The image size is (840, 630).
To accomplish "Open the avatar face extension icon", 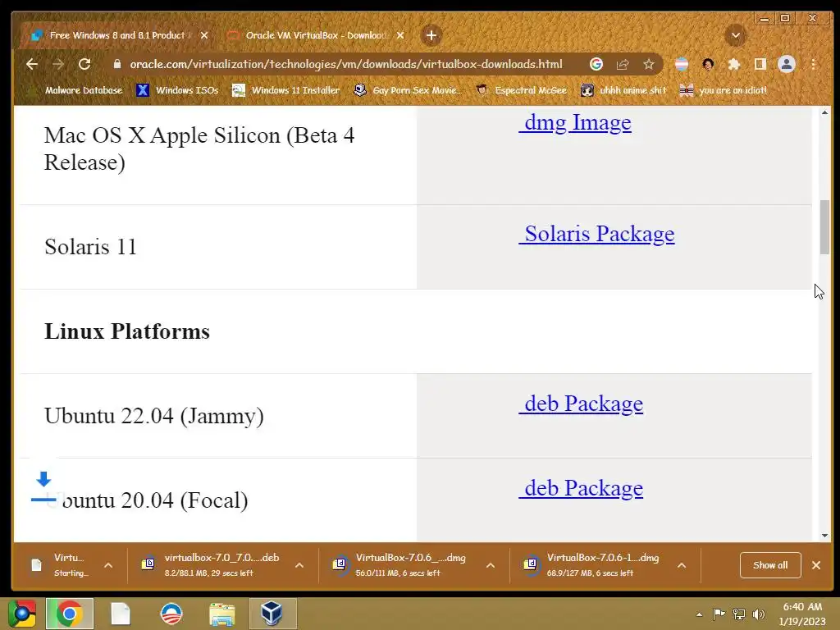I will pyautogui.click(x=708, y=64).
